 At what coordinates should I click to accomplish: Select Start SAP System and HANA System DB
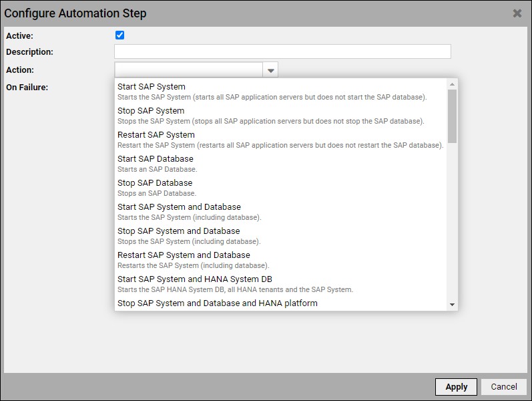281,285
